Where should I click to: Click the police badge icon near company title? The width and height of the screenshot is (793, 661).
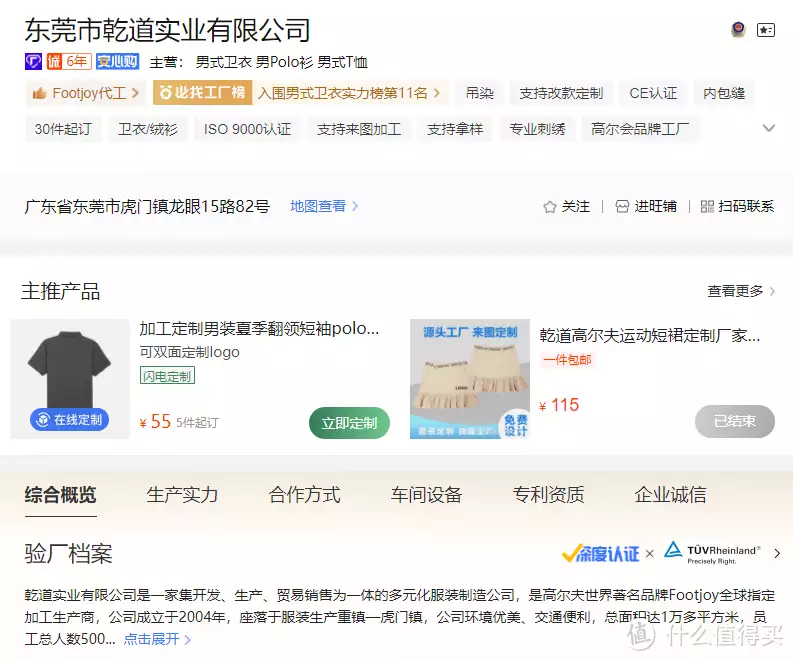click(738, 29)
